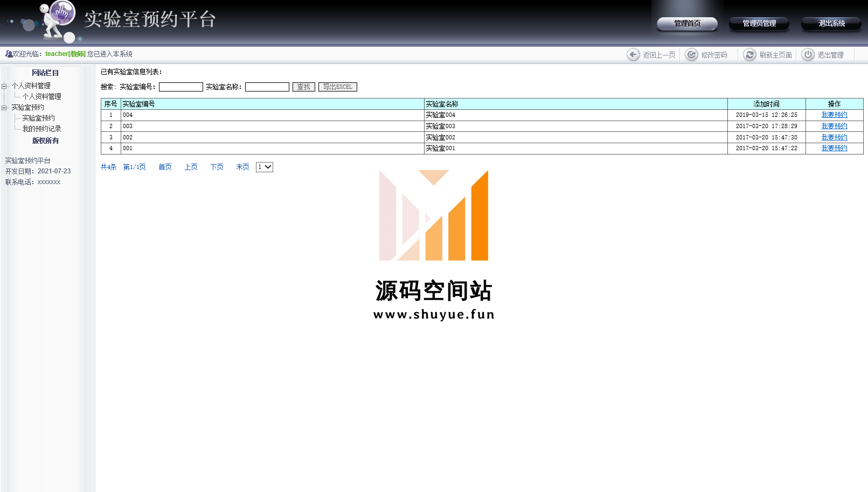Screen dimensions: 868x492
Task: Select 个人资料管理 sub-item in sidebar
Action: point(41,96)
